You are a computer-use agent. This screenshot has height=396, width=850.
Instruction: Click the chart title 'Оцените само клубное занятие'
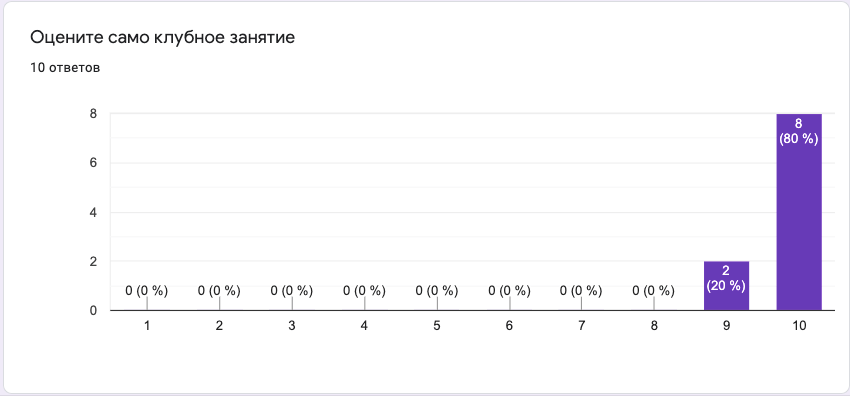[163, 37]
